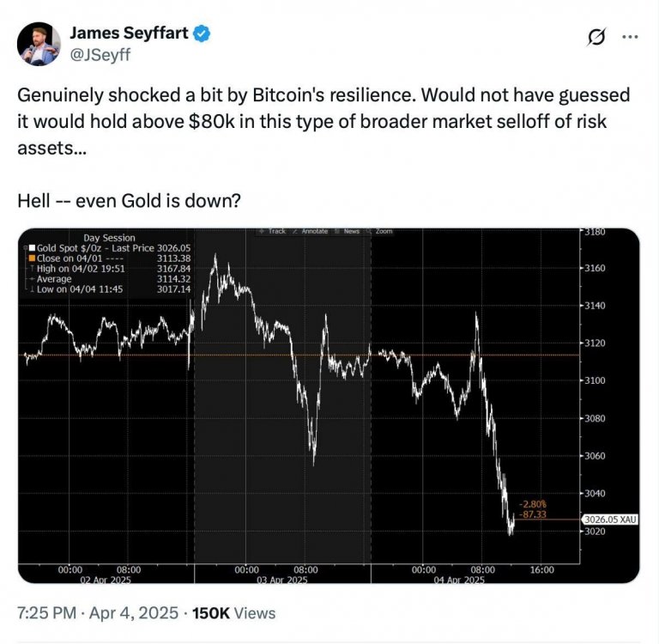
Task: Click the white Gold Spot legend swatch
Action: pos(32,247)
